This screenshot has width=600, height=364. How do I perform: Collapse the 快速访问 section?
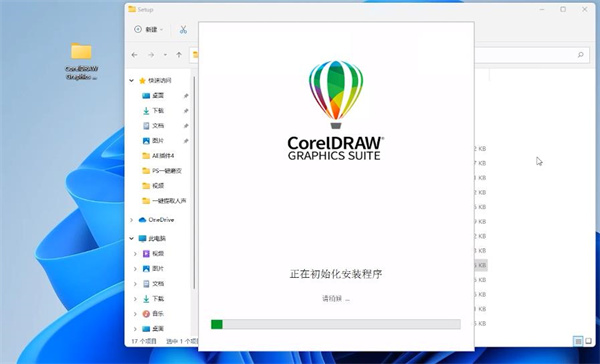tap(132, 81)
